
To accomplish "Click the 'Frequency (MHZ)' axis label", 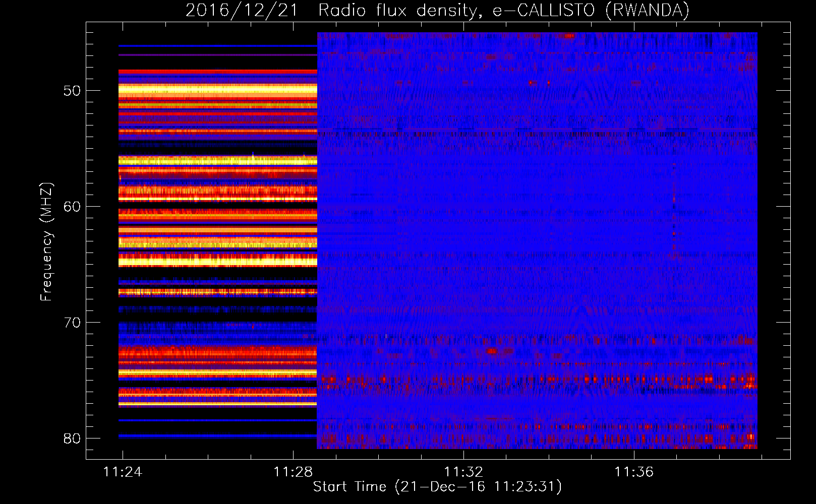I will click(x=46, y=241).
